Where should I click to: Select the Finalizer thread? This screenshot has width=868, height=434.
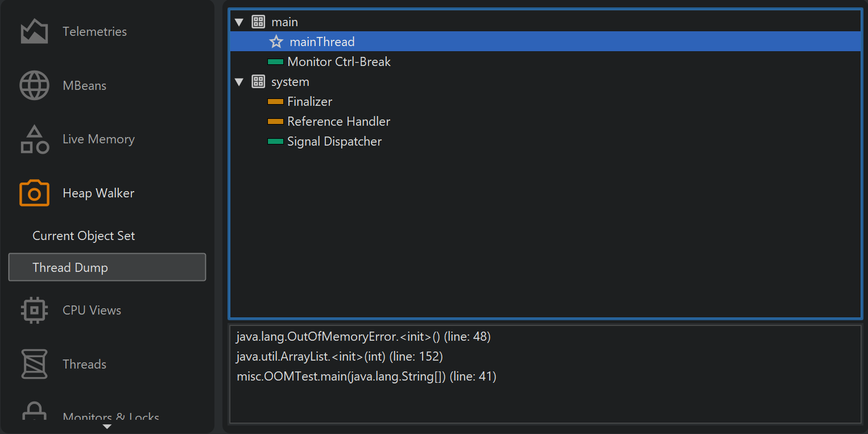click(x=309, y=102)
